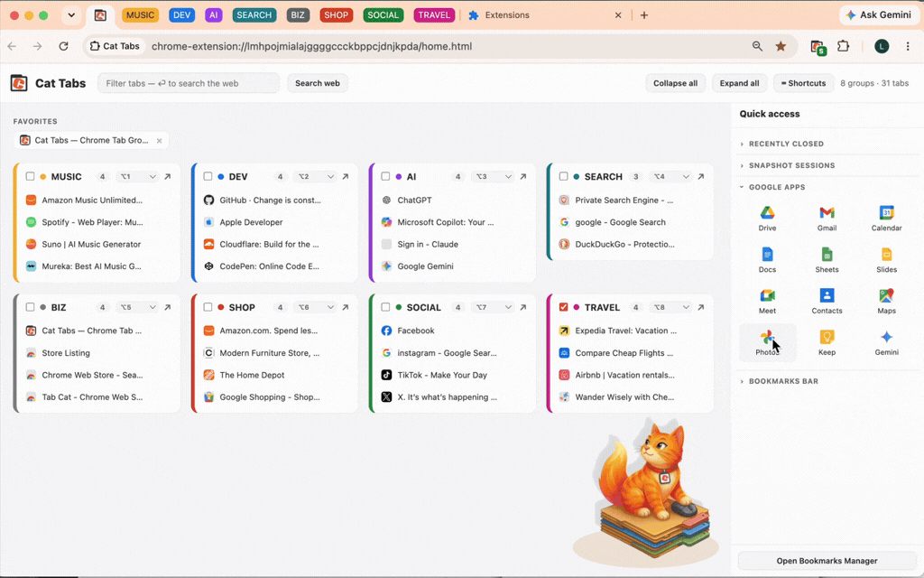Open Google Photos app icon
The image size is (924, 578).
point(767,342)
